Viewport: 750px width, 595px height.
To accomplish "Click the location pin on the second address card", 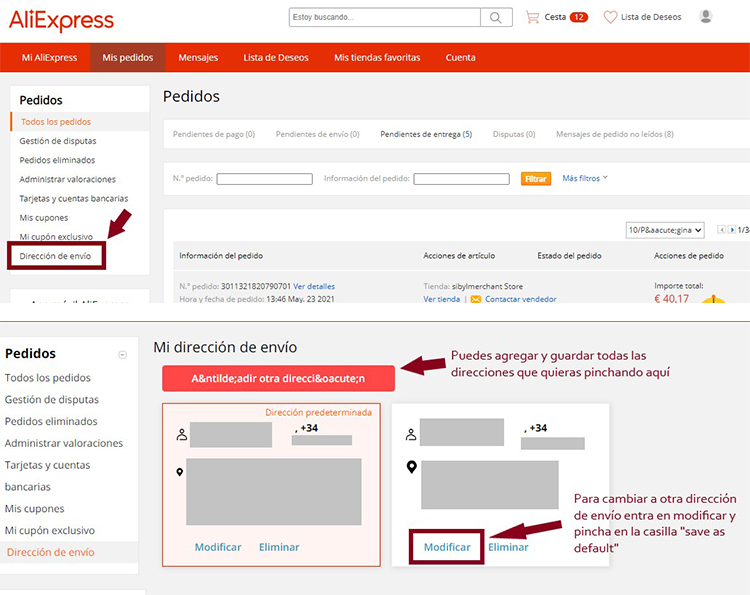I will (x=411, y=467).
